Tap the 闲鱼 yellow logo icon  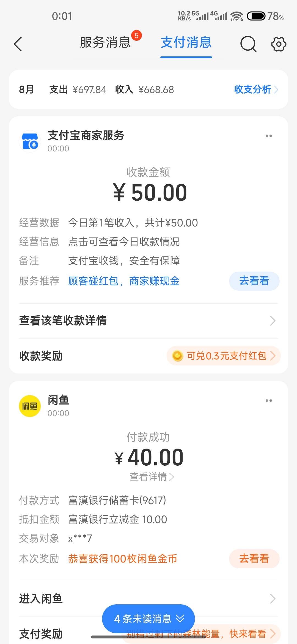(30, 406)
